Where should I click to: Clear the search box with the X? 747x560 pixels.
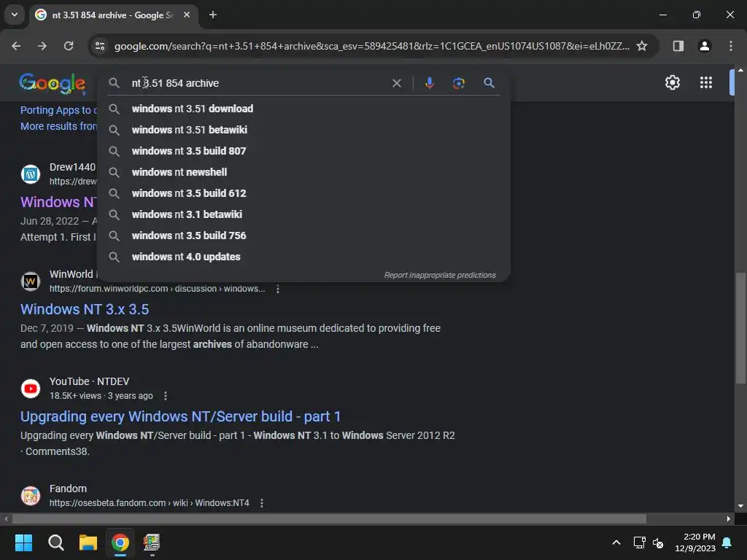click(x=396, y=83)
